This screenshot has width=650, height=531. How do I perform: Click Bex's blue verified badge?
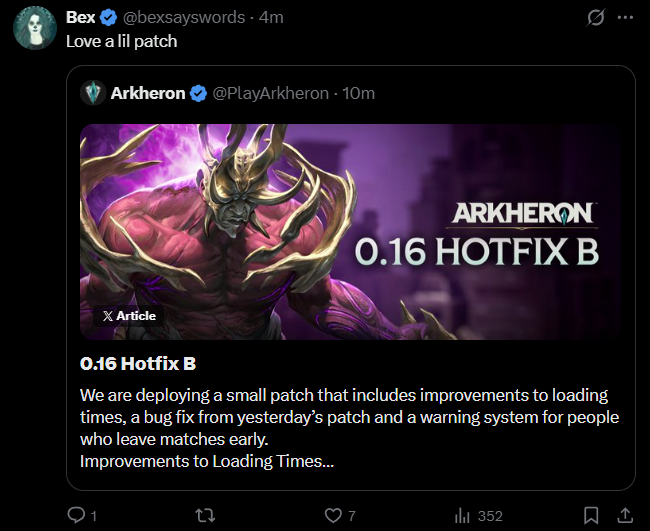click(x=109, y=18)
